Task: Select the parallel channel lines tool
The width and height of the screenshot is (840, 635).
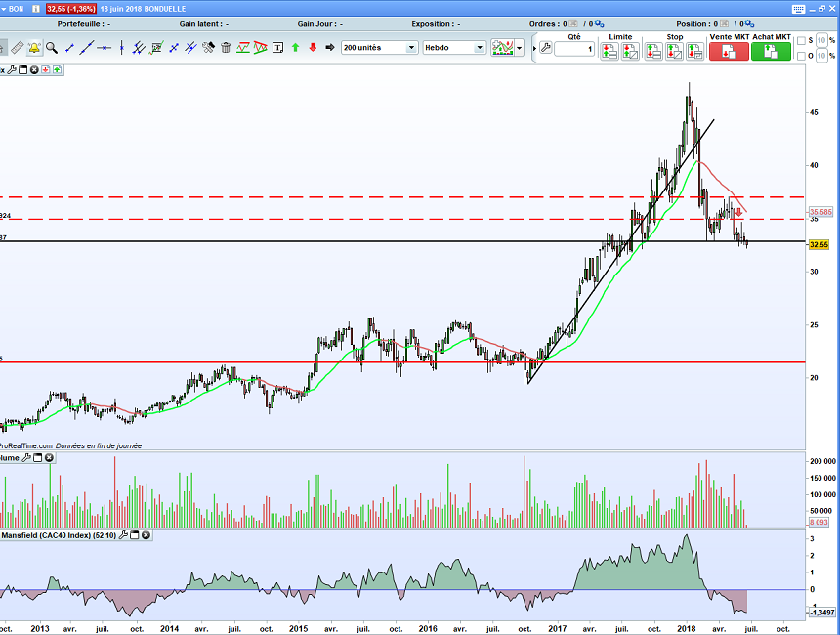Action: (139, 48)
